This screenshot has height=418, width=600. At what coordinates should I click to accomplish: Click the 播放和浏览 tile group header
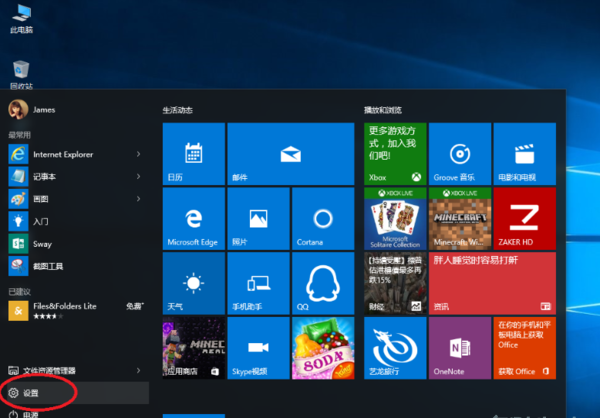tap(383, 110)
